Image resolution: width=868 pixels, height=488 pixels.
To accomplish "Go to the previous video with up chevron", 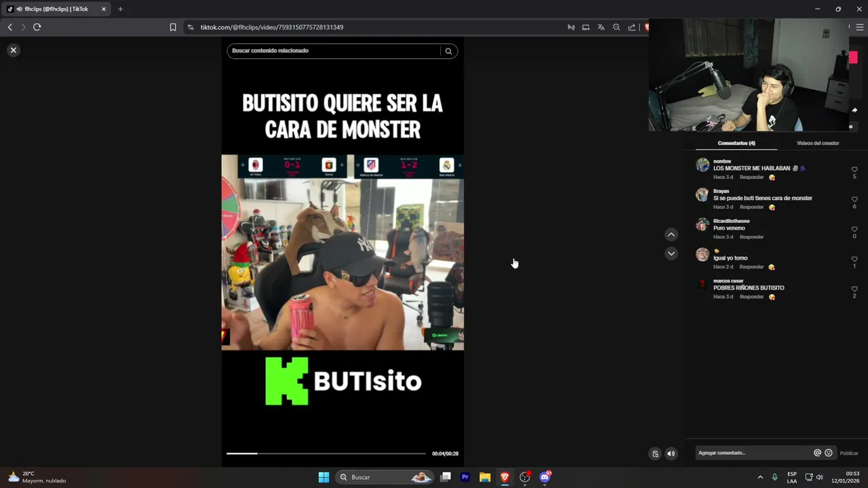I will click(671, 235).
